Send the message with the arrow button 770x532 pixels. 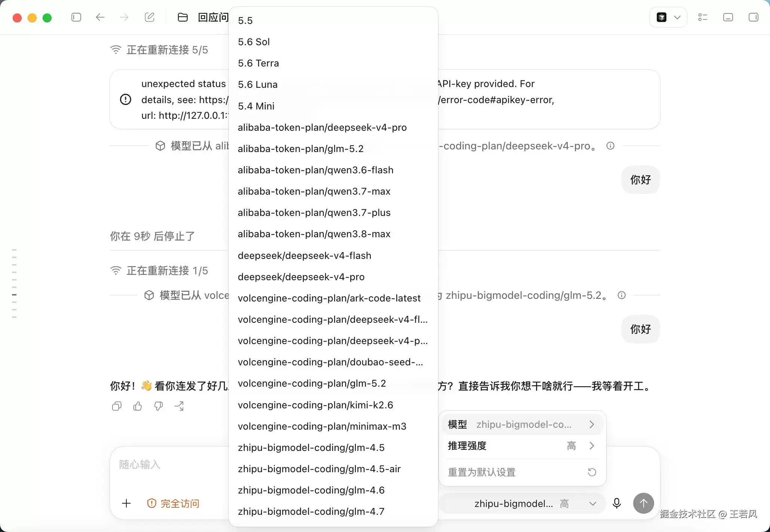tap(643, 503)
